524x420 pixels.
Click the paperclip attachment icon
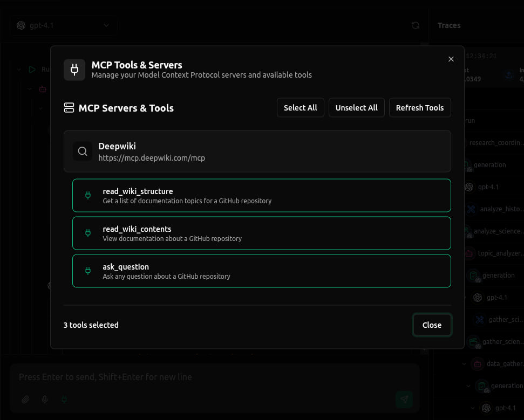[x=25, y=400]
